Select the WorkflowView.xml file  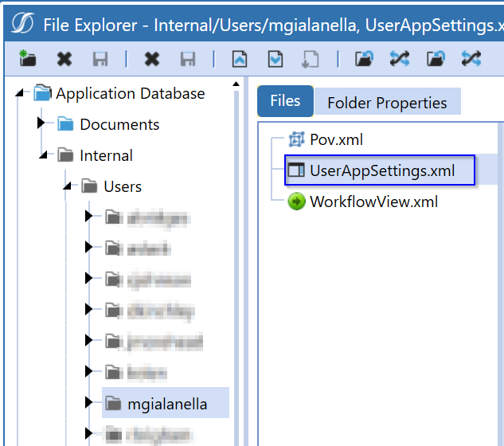[x=362, y=201]
